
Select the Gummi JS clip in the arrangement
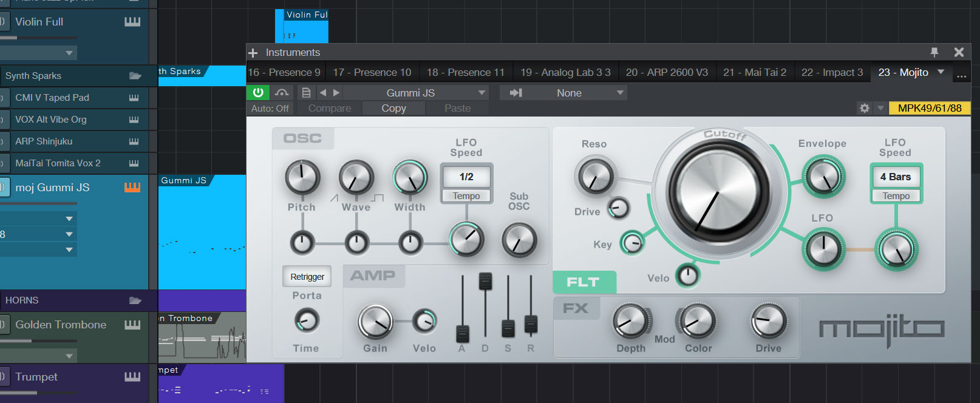tap(202, 232)
